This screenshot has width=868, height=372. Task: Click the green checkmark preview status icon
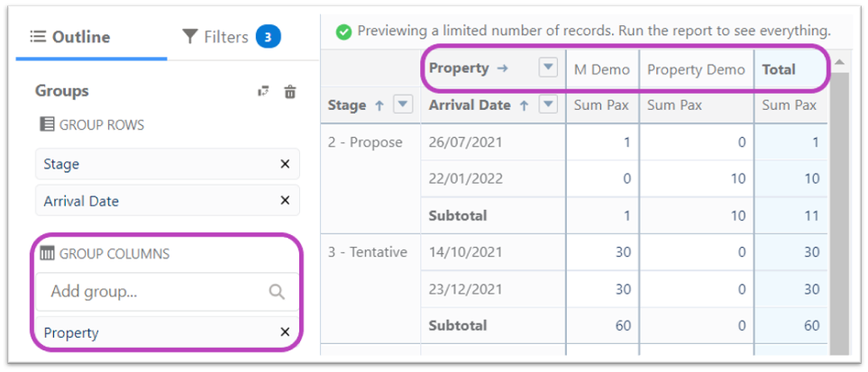click(343, 32)
